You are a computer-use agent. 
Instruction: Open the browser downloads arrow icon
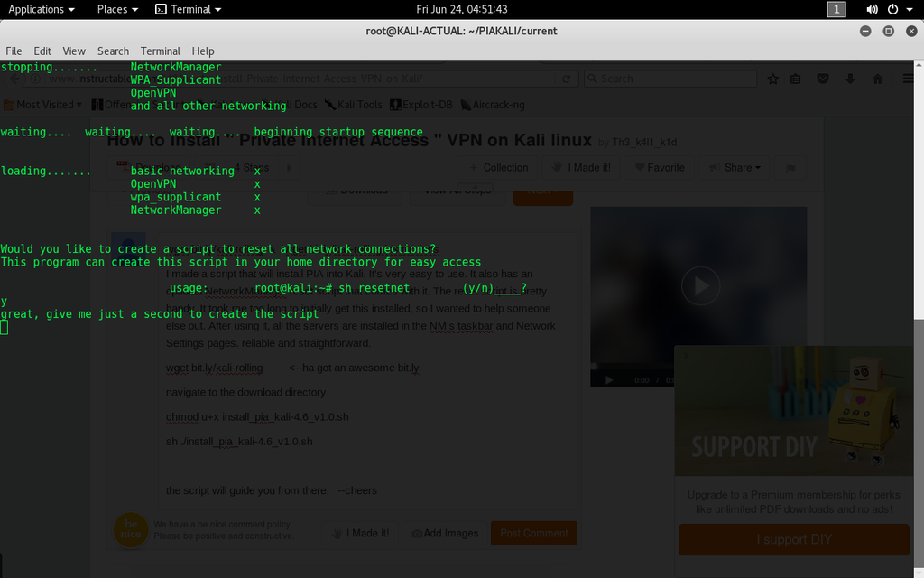[x=850, y=79]
